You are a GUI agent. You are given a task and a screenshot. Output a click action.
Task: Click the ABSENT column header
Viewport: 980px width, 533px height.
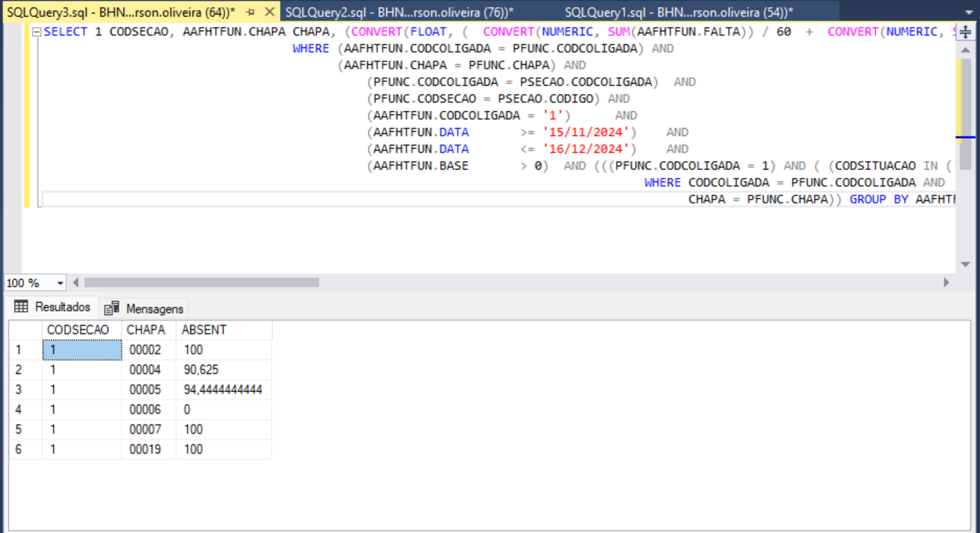coord(223,330)
